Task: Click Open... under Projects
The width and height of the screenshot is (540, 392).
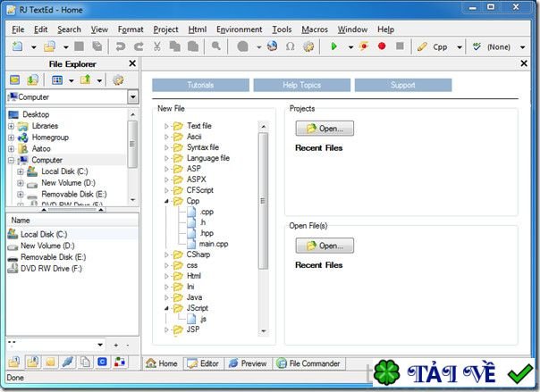Action: pyautogui.click(x=325, y=129)
